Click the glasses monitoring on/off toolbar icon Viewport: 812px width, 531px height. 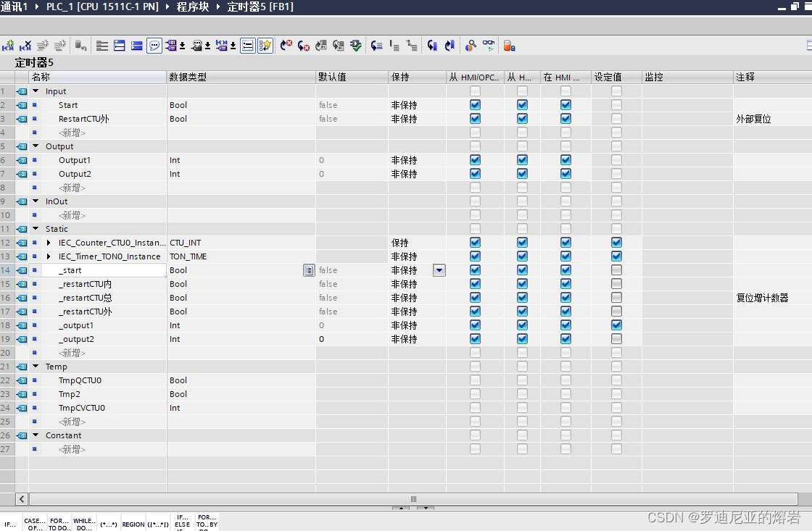coord(489,46)
